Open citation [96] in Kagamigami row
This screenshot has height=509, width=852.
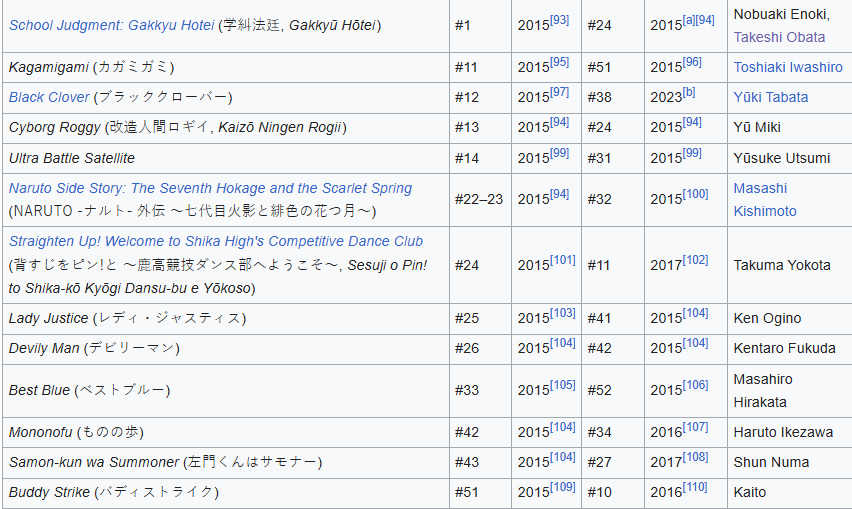click(692, 62)
